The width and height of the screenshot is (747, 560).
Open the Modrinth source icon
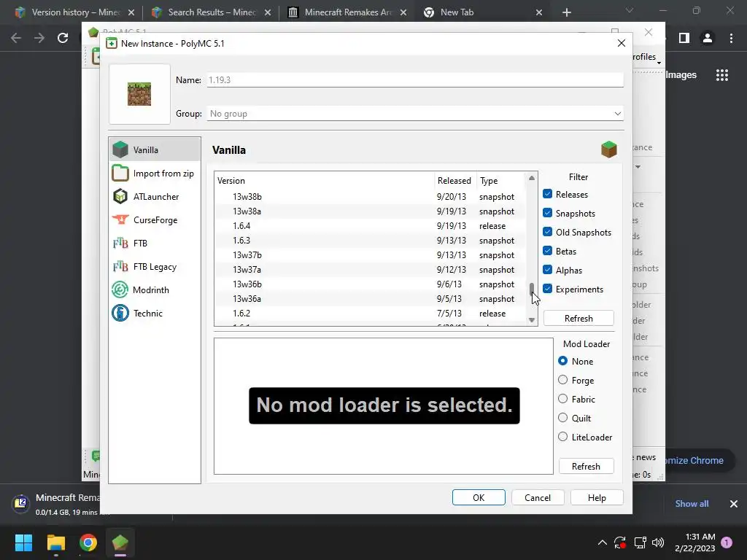tap(120, 289)
